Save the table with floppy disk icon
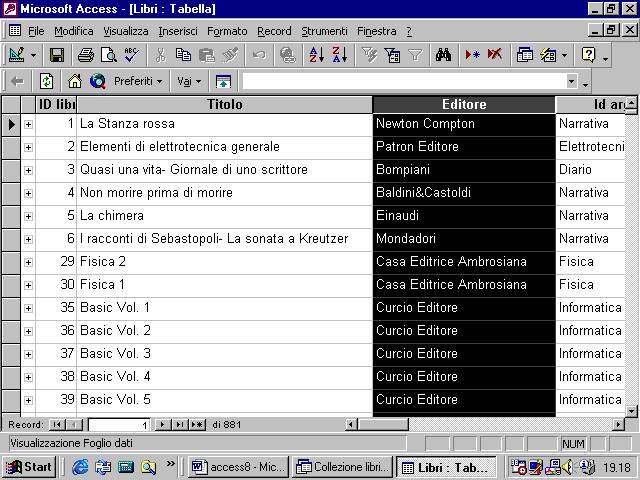The width and height of the screenshot is (640, 480). point(56,55)
